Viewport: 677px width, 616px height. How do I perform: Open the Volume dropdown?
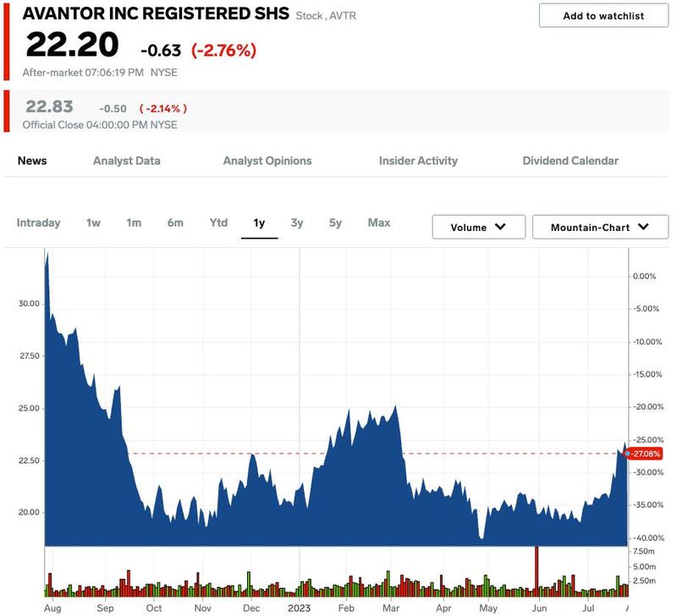coord(478,227)
